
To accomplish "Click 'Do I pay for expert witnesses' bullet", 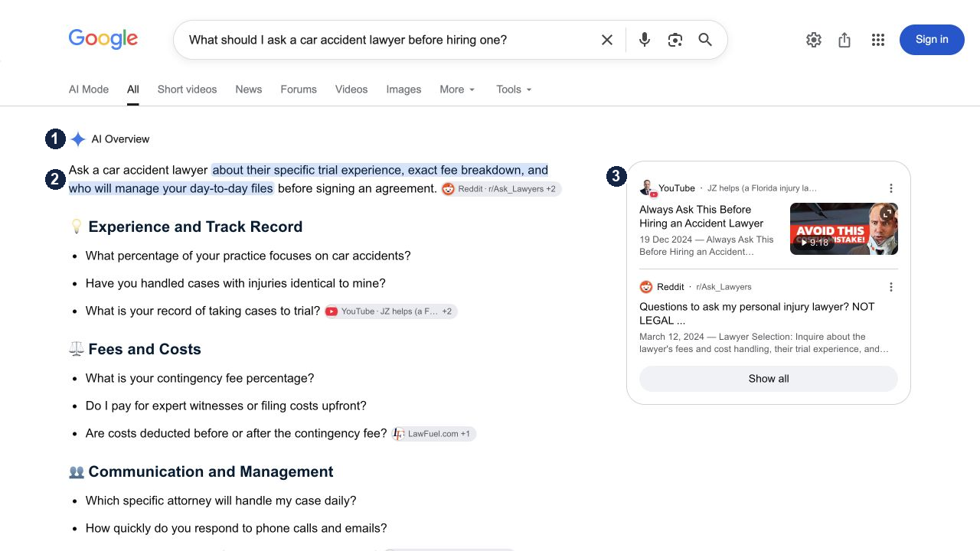I will pos(226,406).
